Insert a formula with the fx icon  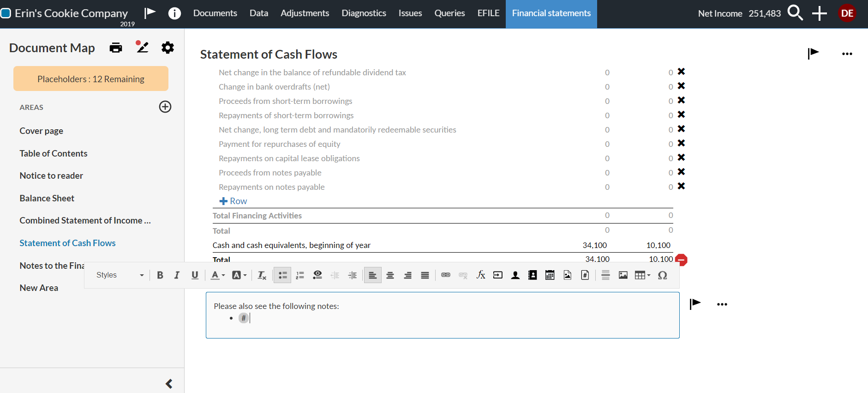click(x=480, y=275)
